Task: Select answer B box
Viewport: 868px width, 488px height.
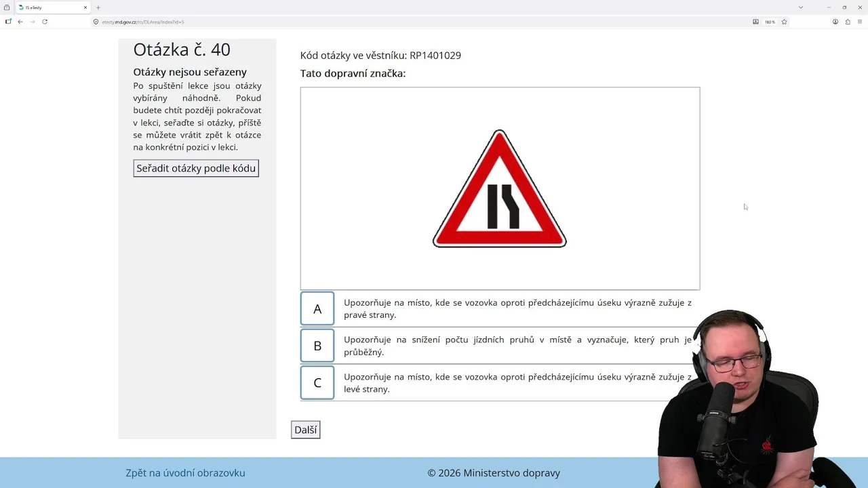Action: [317, 346]
